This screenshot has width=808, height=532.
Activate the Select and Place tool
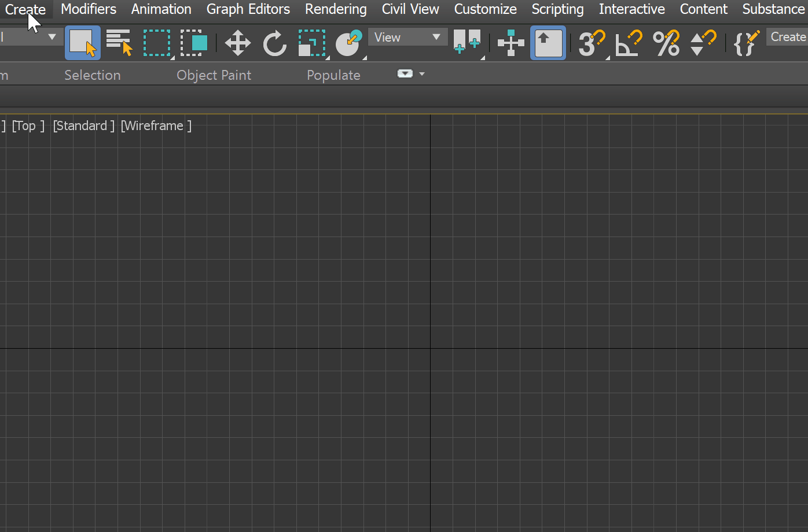[348, 42]
